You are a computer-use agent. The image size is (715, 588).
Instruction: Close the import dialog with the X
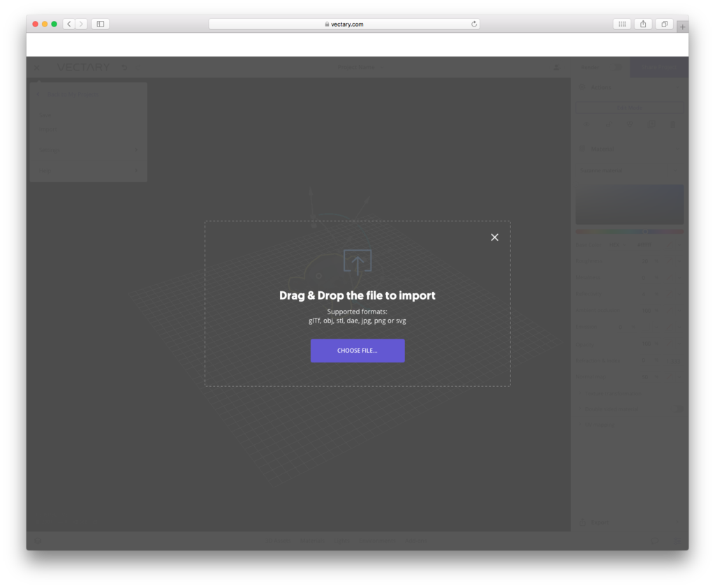coord(495,237)
